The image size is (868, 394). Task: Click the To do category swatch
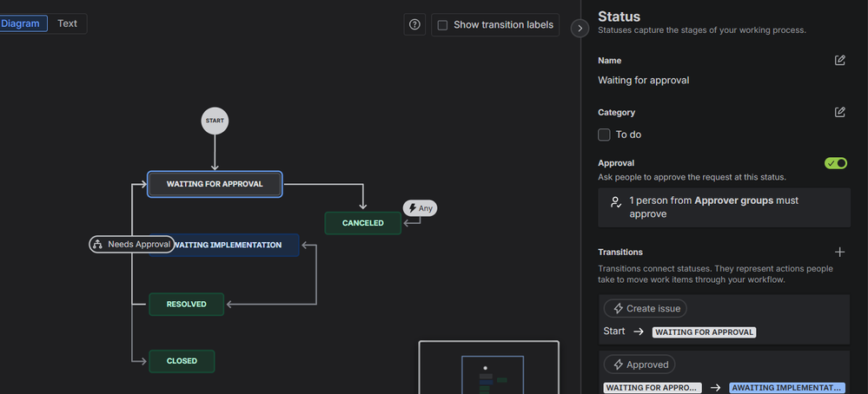pyautogui.click(x=604, y=135)
